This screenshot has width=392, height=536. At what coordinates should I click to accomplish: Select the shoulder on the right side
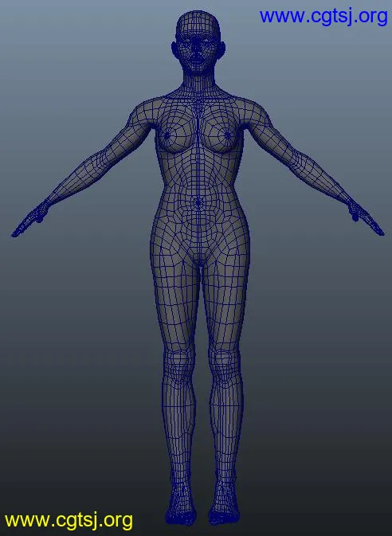pyautogui.click(x=257, y=111)
